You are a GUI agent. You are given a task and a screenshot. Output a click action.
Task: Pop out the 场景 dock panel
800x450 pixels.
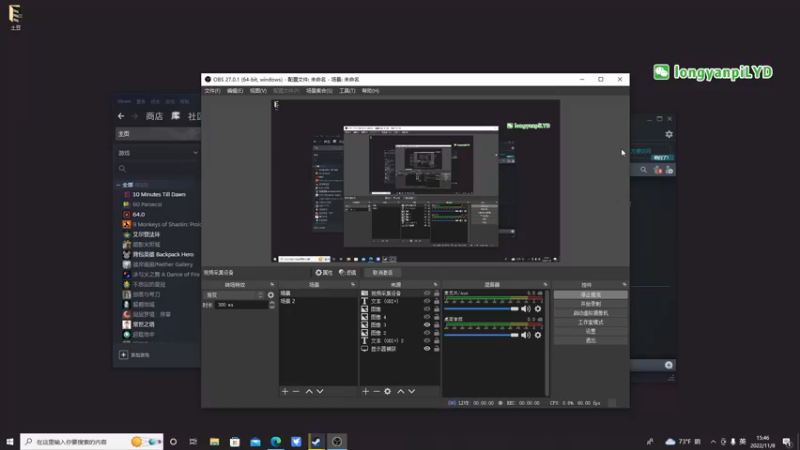click(353, 284)
